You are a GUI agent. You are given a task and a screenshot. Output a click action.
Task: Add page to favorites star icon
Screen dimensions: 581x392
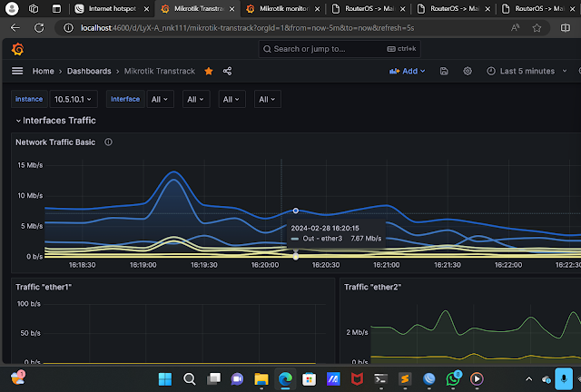click(537, 28)
